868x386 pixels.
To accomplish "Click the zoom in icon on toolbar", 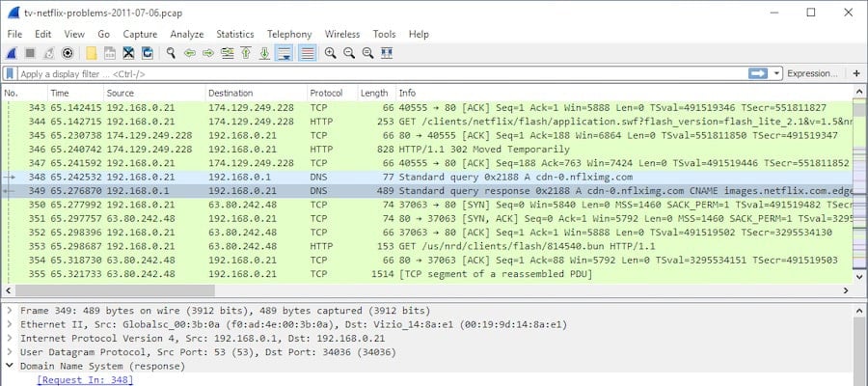I will [331, 53].
